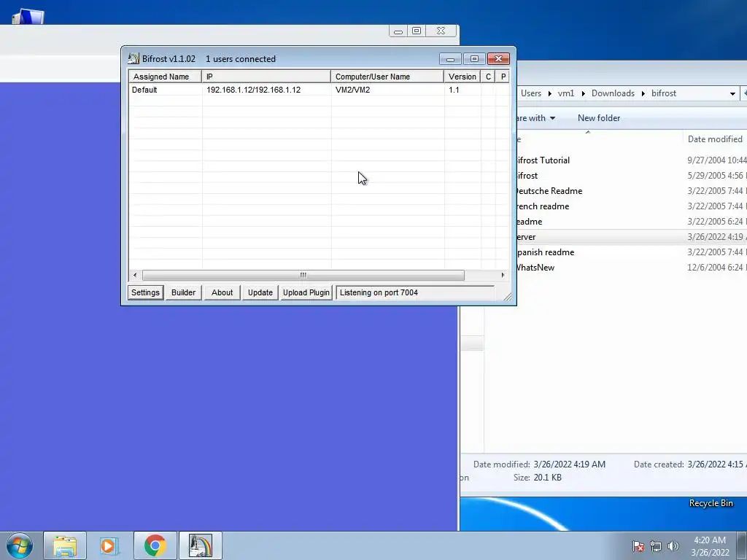Click New folder in Explorer toolbar
Screen dimensions: 747x560
599,118
